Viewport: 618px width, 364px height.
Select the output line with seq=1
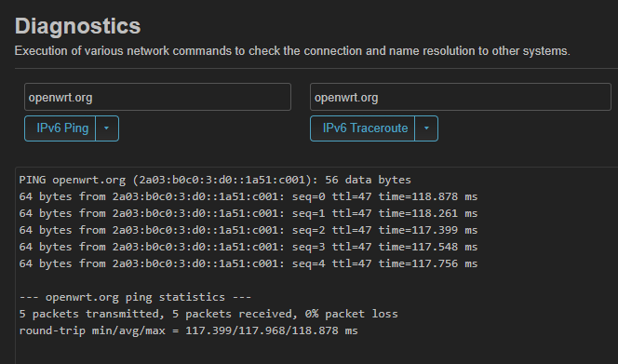(249, 213)
